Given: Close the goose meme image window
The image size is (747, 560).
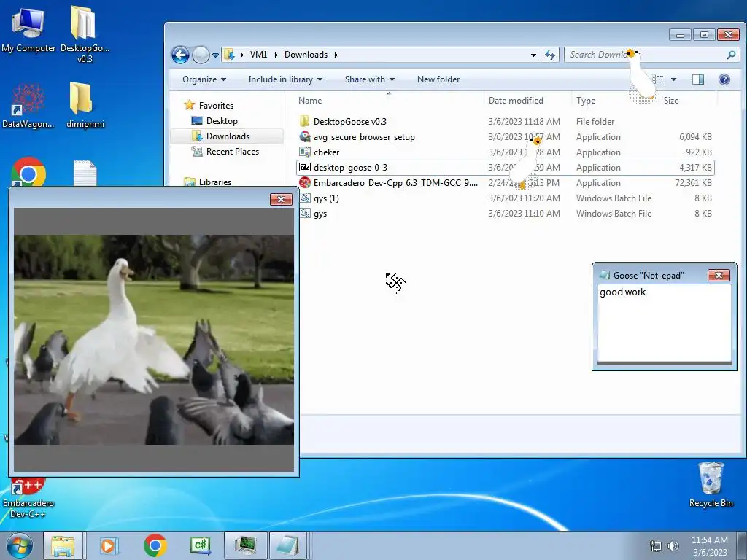Looking at the screenshot, I should pos(281,200).
